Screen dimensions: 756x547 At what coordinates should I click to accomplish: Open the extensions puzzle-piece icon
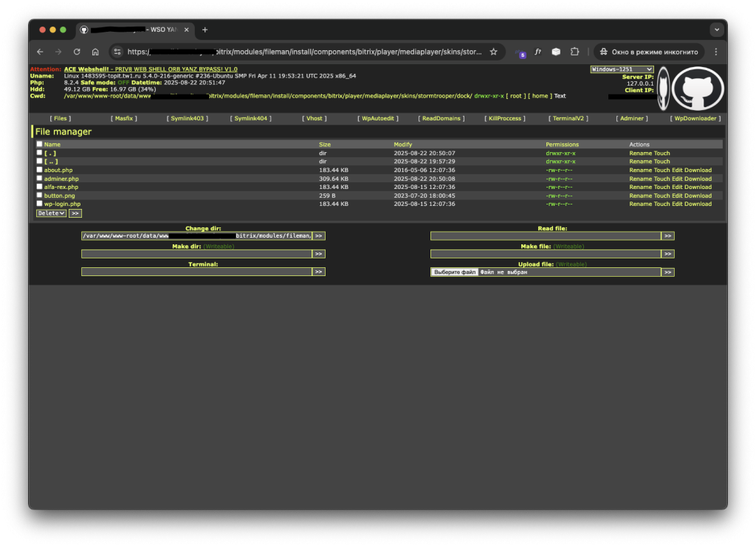[x=574, y=52]
